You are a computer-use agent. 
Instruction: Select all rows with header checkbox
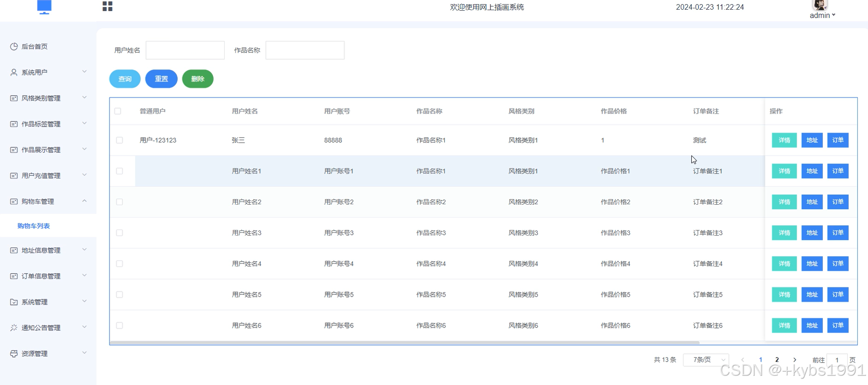[x=118, y=111]
